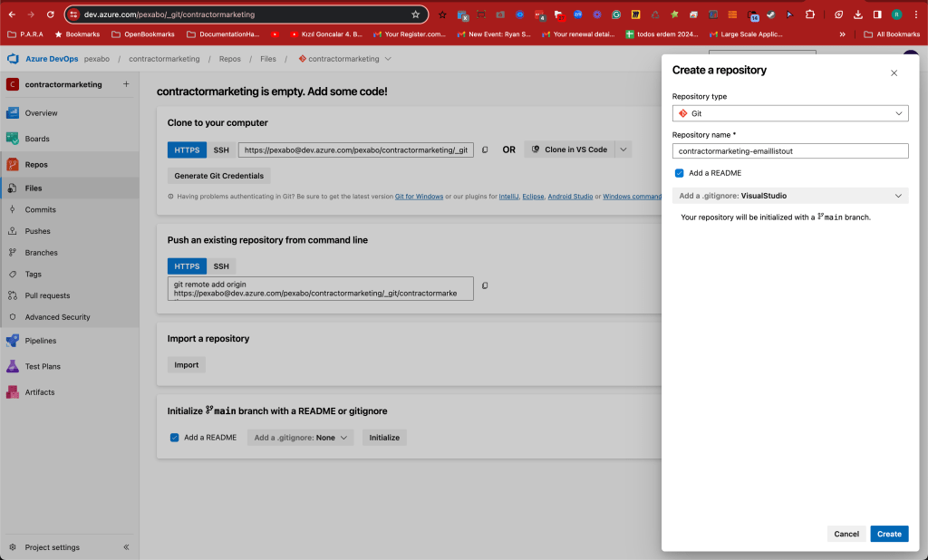Select HTTPS tab under Push an existing repository
This screenshot has height=560, width=928.
(x=187, y=266)
